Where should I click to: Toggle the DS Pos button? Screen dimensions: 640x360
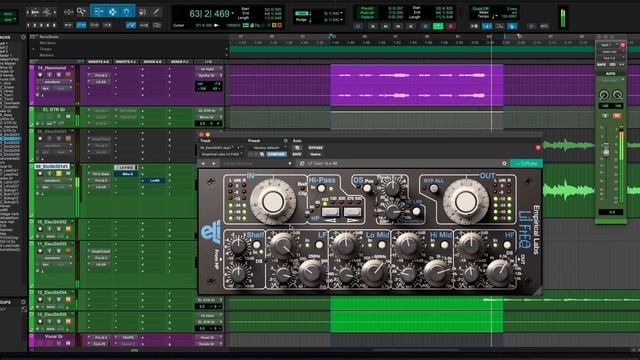click(x=367, y=188)
